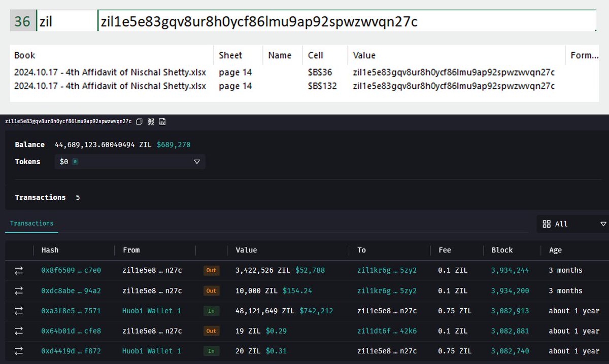
Task: Click the 44,689,123.60040494 ZIL balance
Action: 103,144
